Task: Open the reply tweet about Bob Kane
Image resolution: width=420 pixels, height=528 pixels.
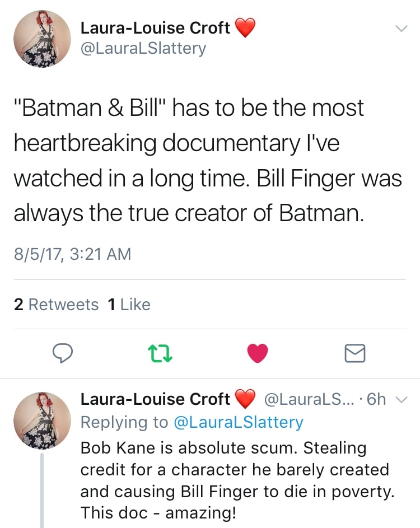Action: pyautogui.click(x=234, y=480)
